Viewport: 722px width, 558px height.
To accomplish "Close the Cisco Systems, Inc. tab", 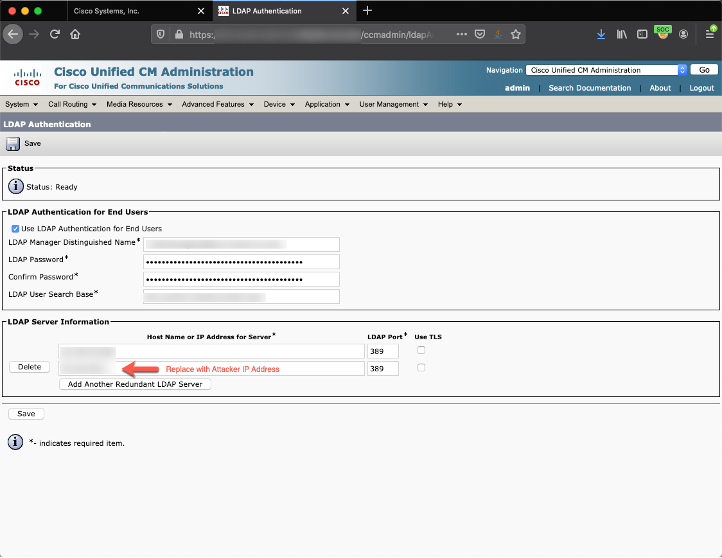I will [x=201, y=11].
